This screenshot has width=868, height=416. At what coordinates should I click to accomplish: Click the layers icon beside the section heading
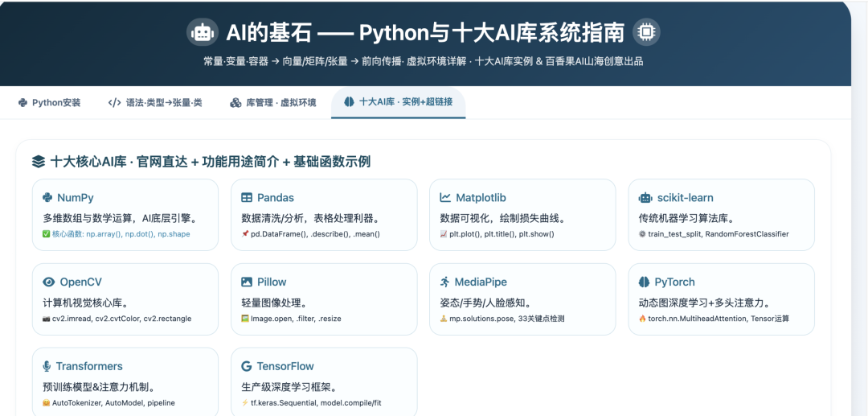coord(39,162)
